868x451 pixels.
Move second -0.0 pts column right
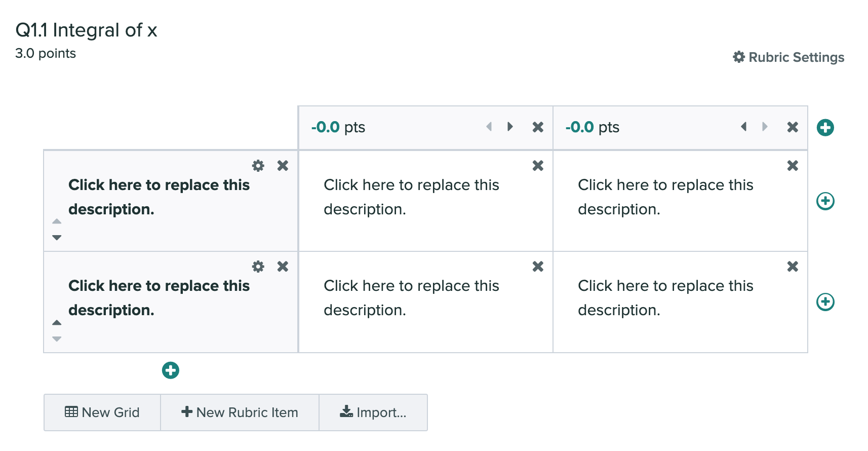(x=765, y=127)
